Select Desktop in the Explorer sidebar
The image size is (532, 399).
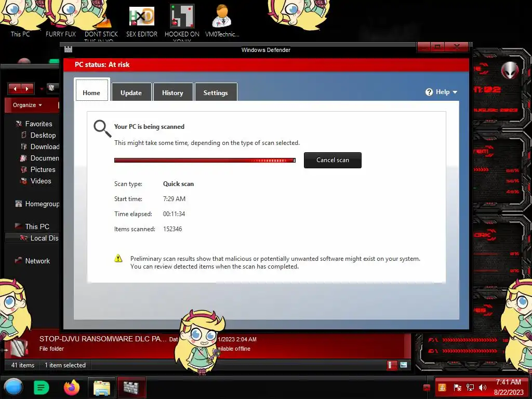(x=43, y=136)
